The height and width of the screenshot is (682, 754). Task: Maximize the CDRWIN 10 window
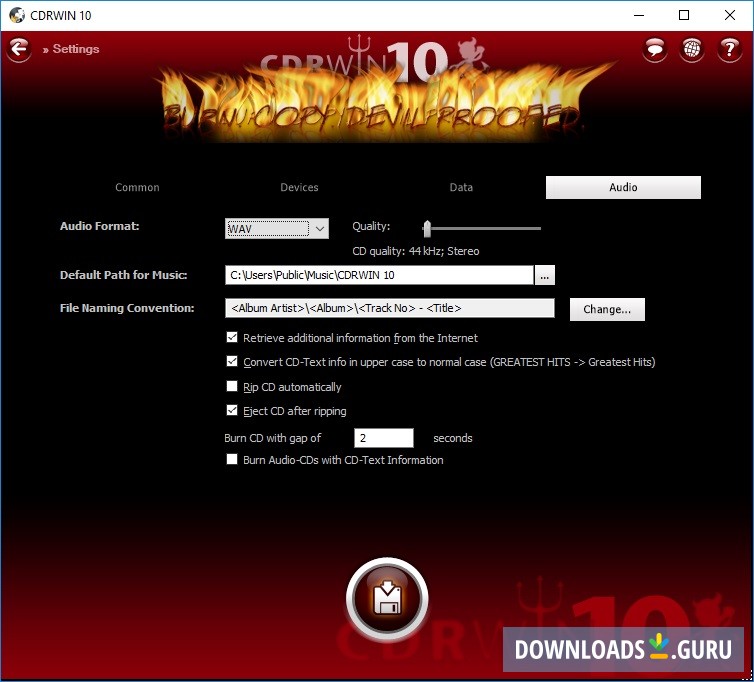(x=684, y=15)
